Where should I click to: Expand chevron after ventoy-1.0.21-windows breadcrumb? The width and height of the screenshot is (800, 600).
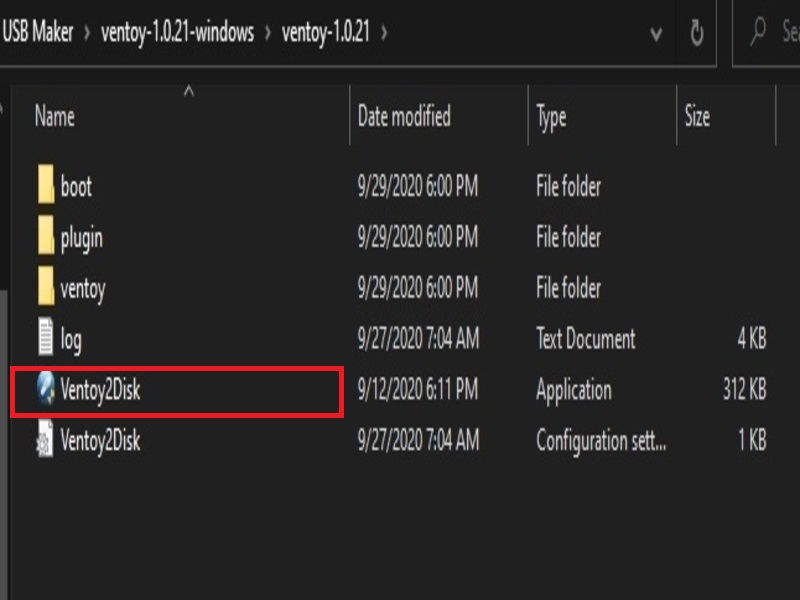(269, 32)
